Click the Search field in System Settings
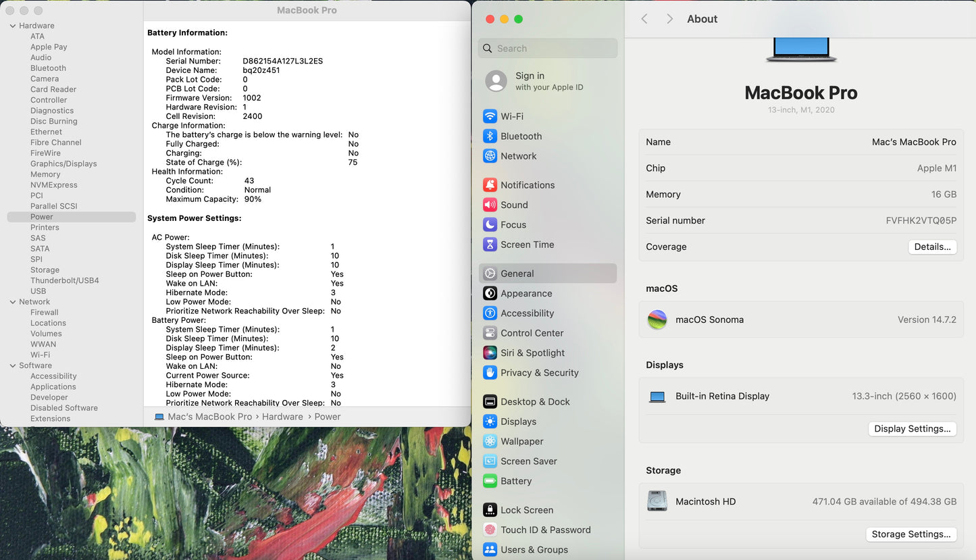This screenshot has height=560, width=976. (548, 49)
